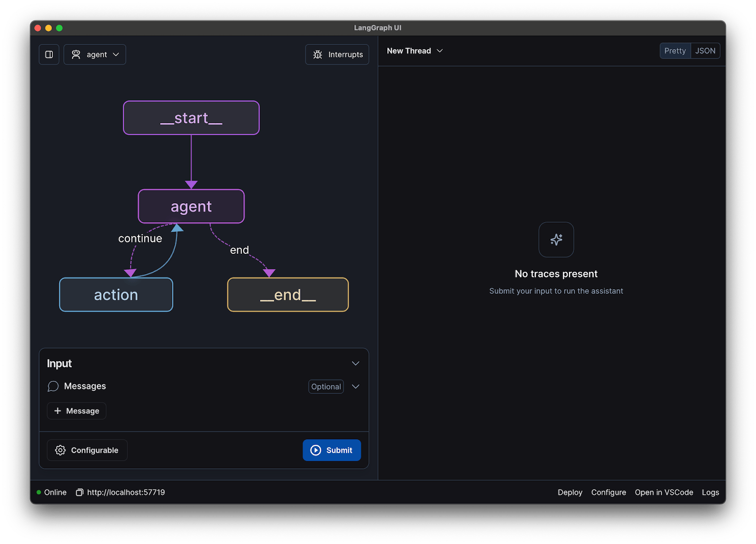
Task: Switch trace output to JSON view
Action: point(705,51)
